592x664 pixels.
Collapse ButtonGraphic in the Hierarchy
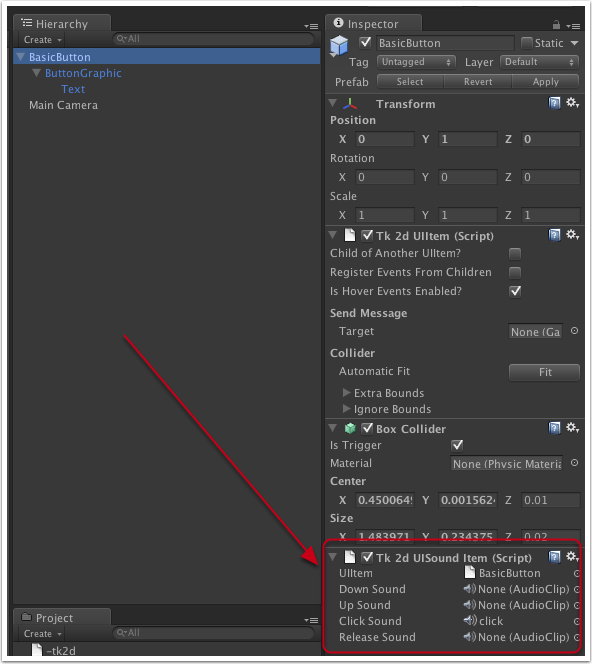(37, 73)
